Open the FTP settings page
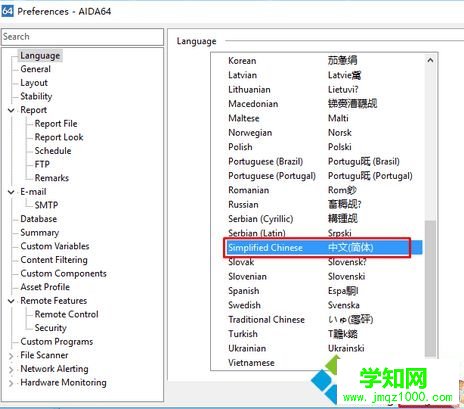 [42, 164]
